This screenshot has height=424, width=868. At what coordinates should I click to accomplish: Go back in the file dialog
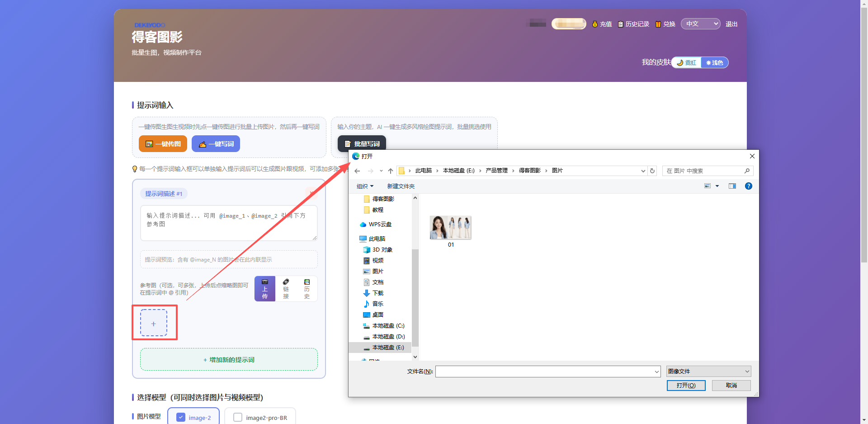click(357, 171)
